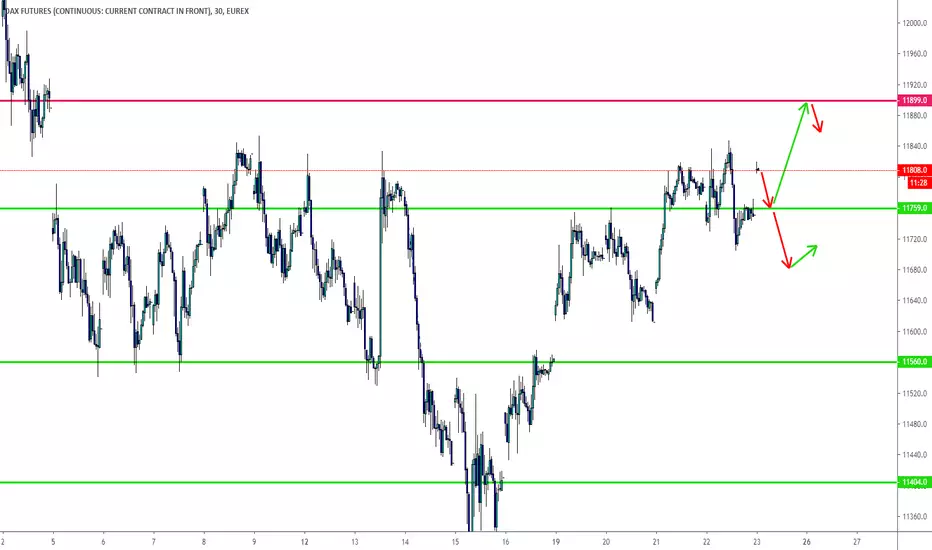Click the 11600.0 price axis value
The height and width of the screenshot is (550, 932).
tap(915, 332)
